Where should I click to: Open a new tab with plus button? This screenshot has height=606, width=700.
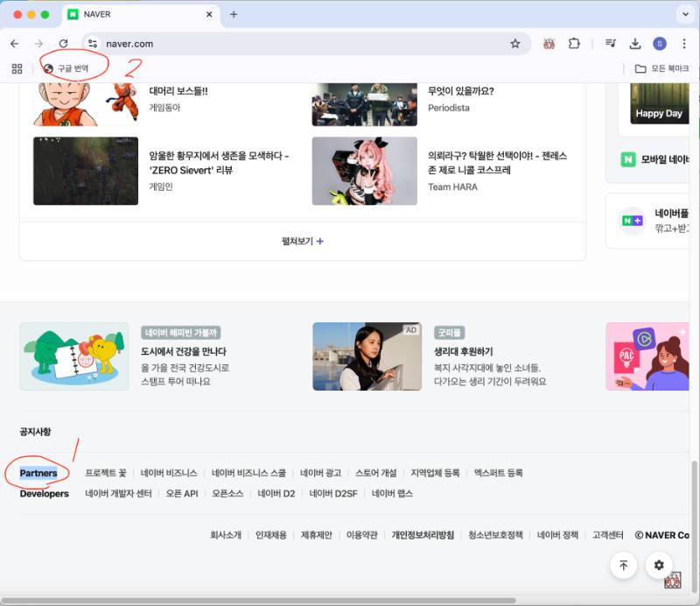234,15
